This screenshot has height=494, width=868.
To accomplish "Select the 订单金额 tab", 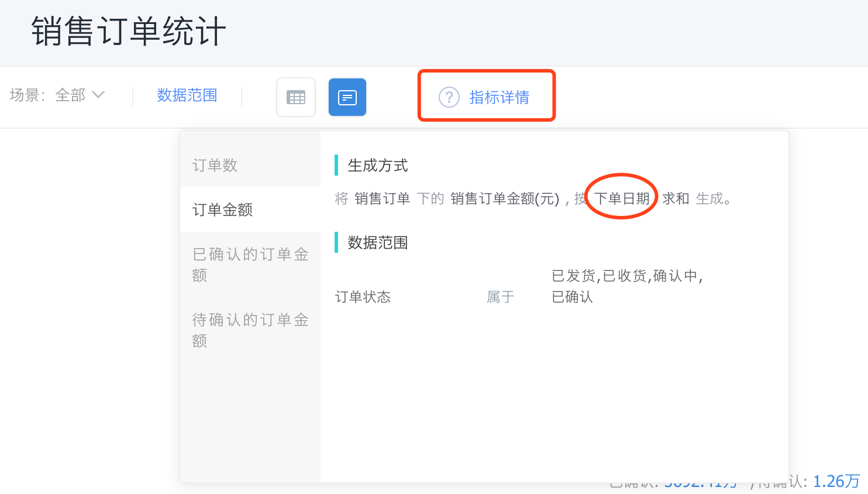I will (222, 210).
